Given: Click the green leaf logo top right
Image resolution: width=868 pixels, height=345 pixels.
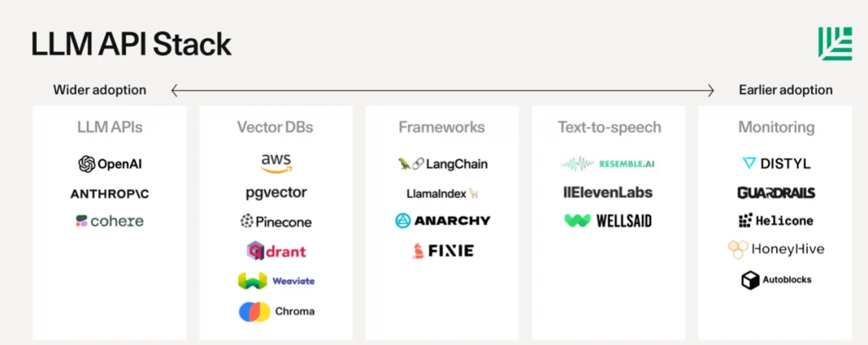Looking at the screenshot, I should 835,43.
